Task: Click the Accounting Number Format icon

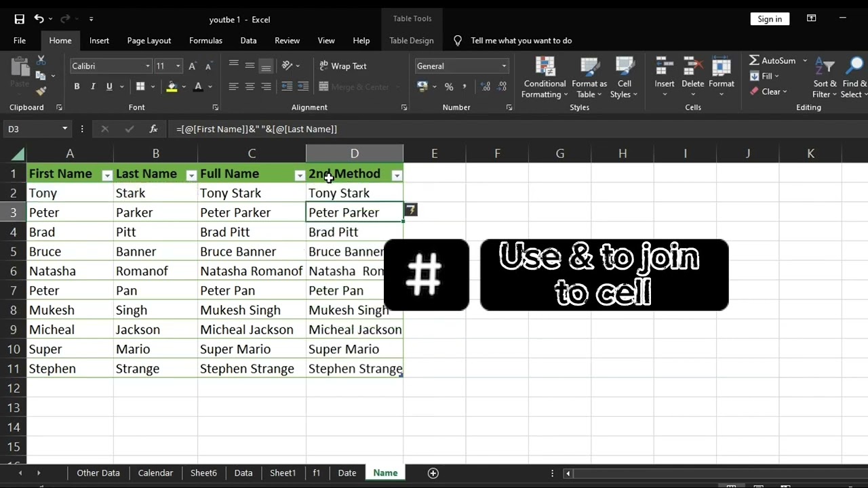Action: (422, 87)
